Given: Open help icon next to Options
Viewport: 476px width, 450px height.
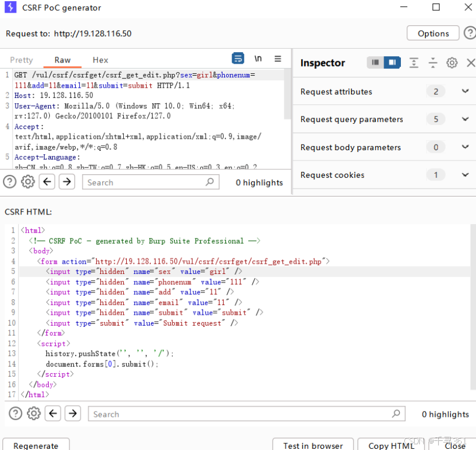Looking at the screenshot, I should coord(470,33).
